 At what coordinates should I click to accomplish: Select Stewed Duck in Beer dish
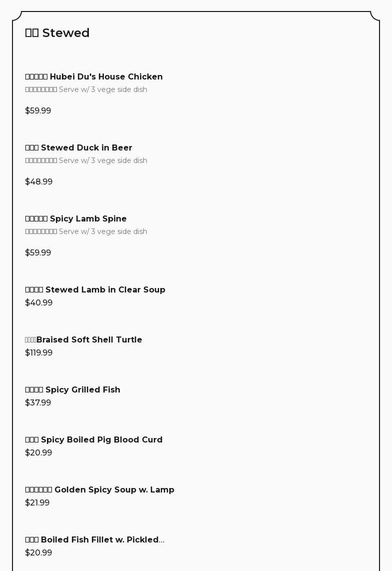click(x=79, y=147)
